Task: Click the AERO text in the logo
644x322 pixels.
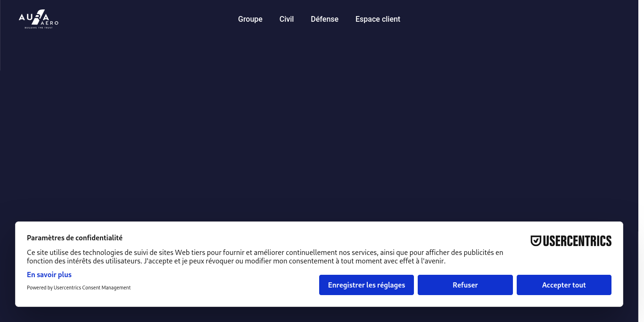Action: pyautogui.click(x=50, y=23)
